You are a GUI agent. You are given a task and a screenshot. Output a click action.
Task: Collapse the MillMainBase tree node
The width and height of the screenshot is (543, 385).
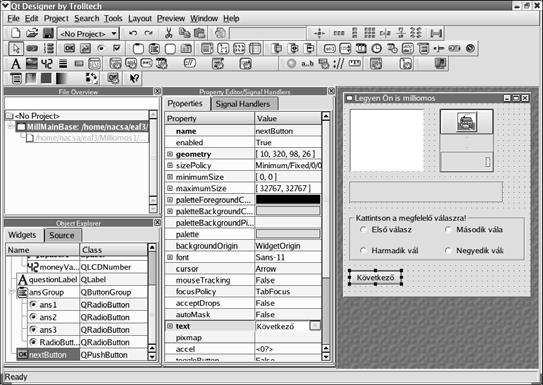click(x=11, y=127)
